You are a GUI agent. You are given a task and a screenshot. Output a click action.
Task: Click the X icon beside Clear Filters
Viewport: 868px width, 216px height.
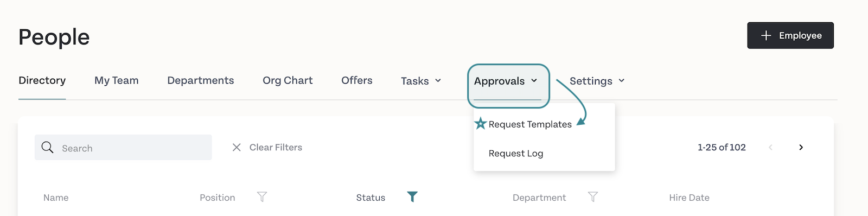[x=237, y=147]
